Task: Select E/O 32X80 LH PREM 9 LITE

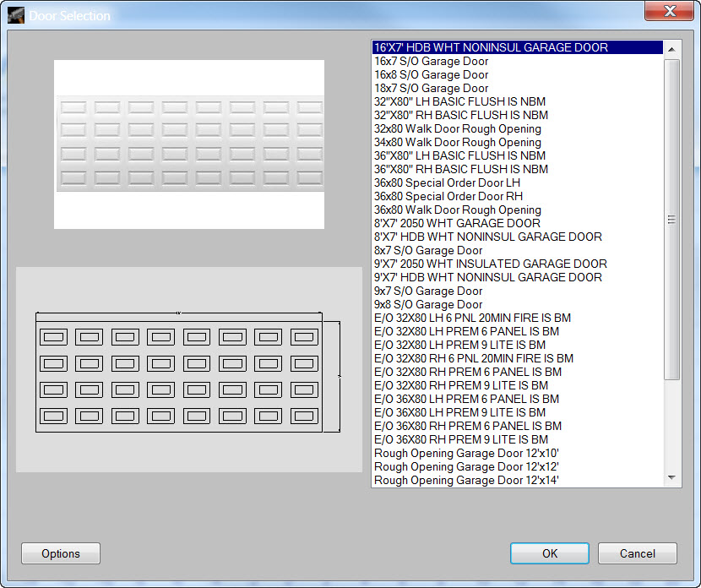Action: (518, 345)
